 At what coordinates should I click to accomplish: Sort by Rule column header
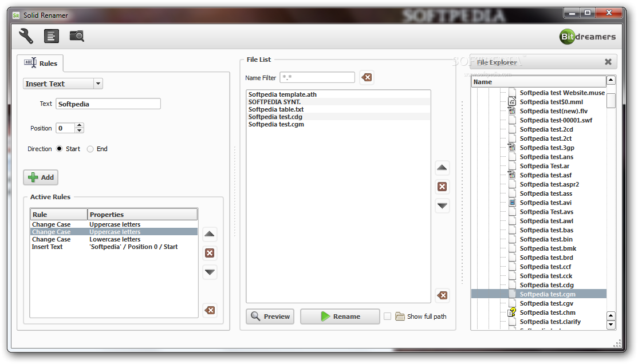[59, 214]
